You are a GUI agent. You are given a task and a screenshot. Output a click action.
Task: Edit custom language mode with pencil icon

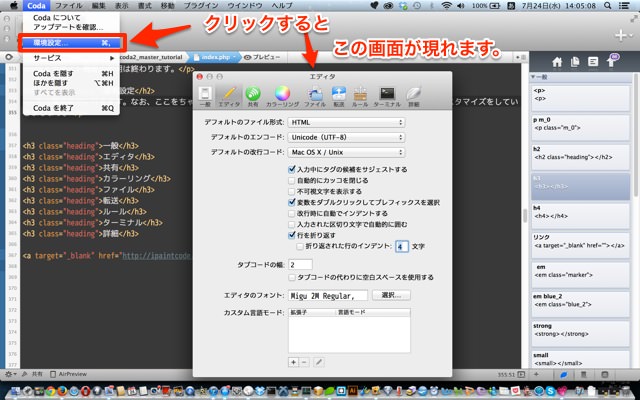point(319,362)
